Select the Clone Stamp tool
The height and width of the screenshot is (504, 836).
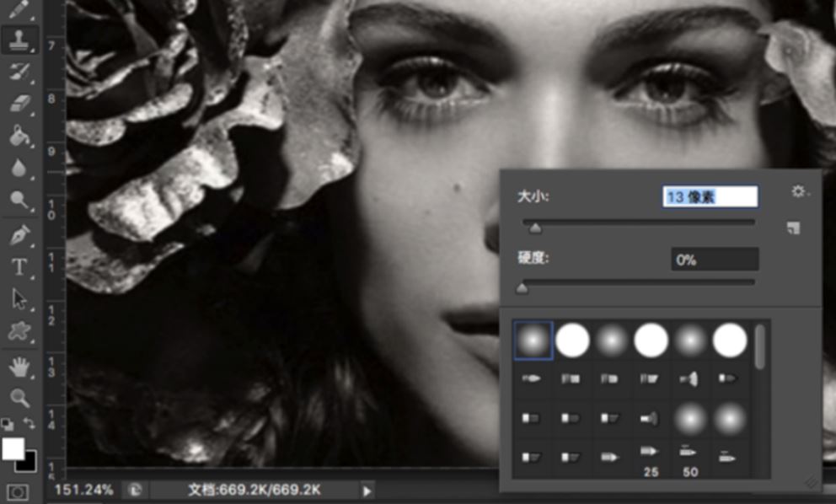click(19, 39)
